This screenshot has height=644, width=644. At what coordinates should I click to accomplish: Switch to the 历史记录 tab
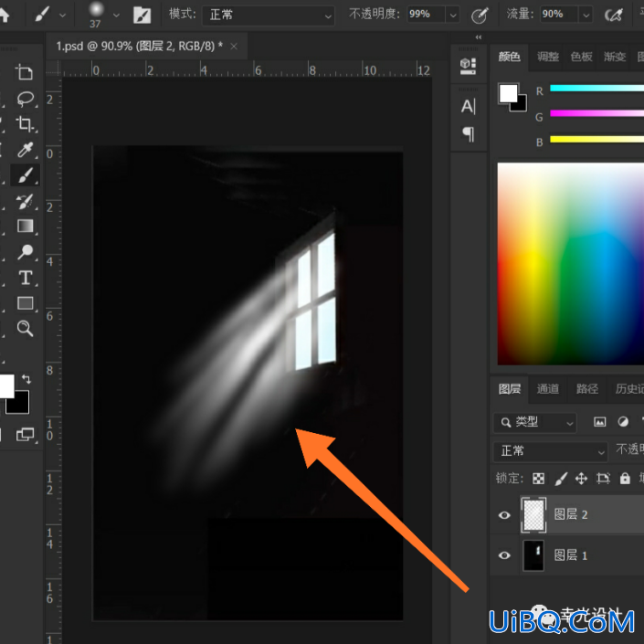(628, 388)
